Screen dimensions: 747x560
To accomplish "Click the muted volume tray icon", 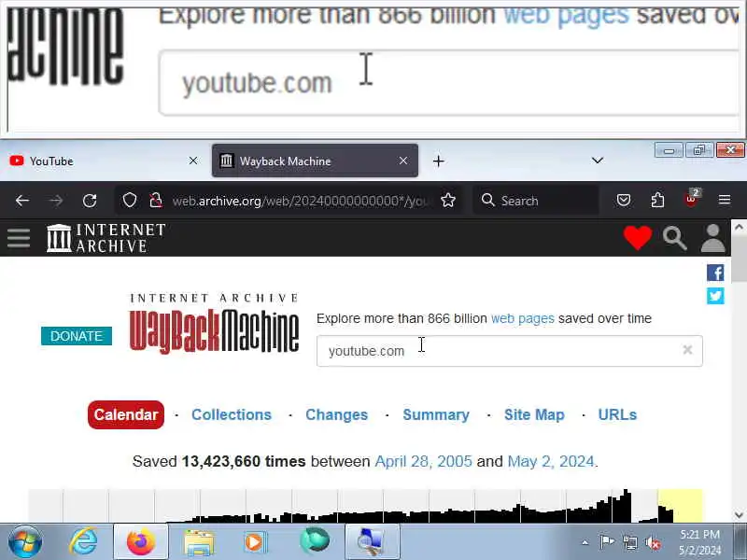I will click(x=653, y=542).
